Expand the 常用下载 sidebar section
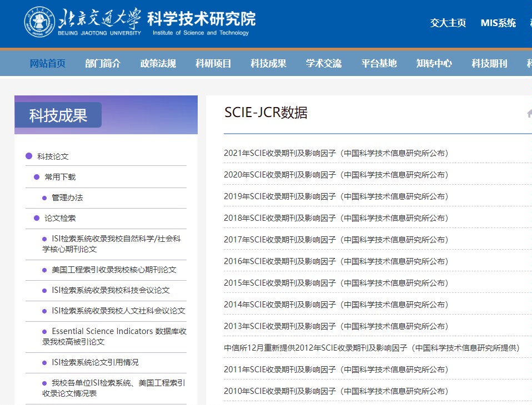This screenshot has height=405, width=532. point(60,177)
